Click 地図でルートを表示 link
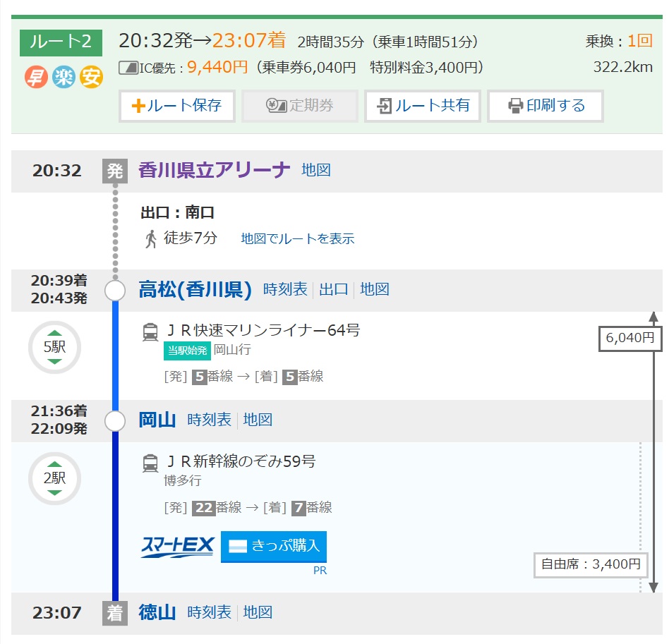This screenshot has width=669, height=644. tap(298, 238)
